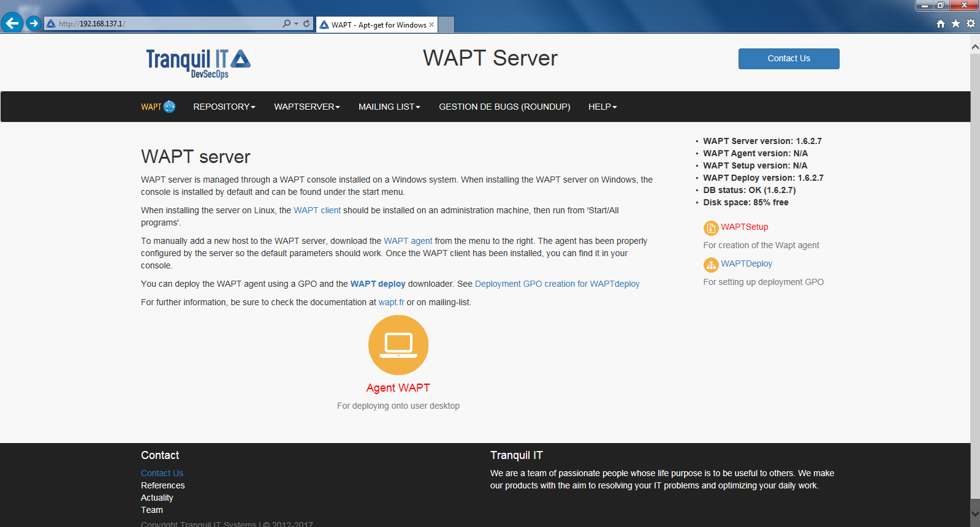Click the browser Forward arrow button

(34, 23)
